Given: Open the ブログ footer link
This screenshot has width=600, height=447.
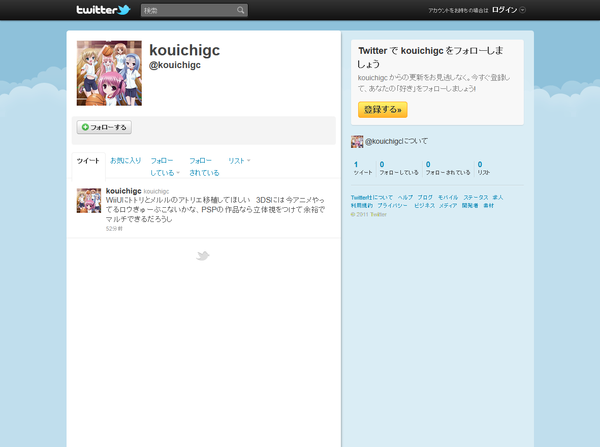Looking at the screenshot, I should pos(425,197).
